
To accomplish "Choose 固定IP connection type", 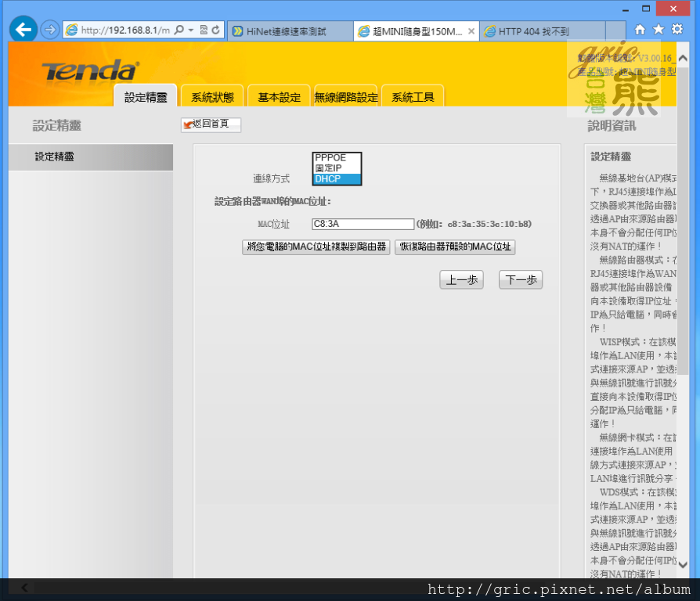I will [x=337, y=168].
